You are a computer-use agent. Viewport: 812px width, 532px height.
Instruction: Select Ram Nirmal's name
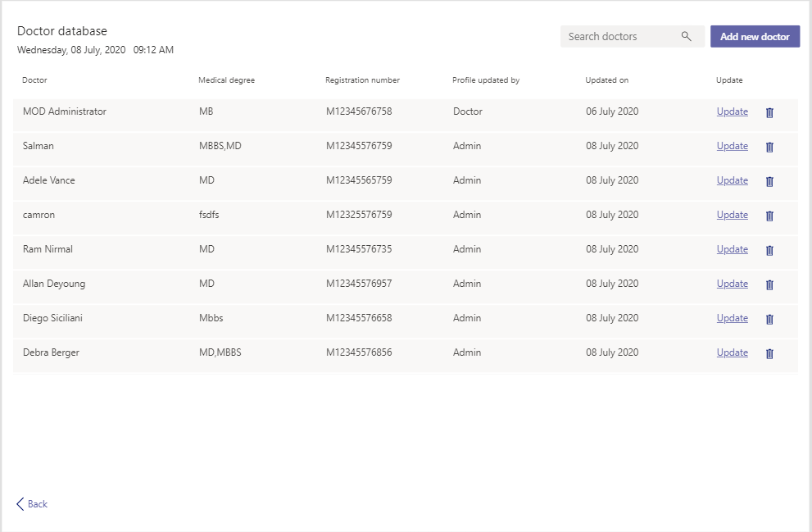click(48, 249)
